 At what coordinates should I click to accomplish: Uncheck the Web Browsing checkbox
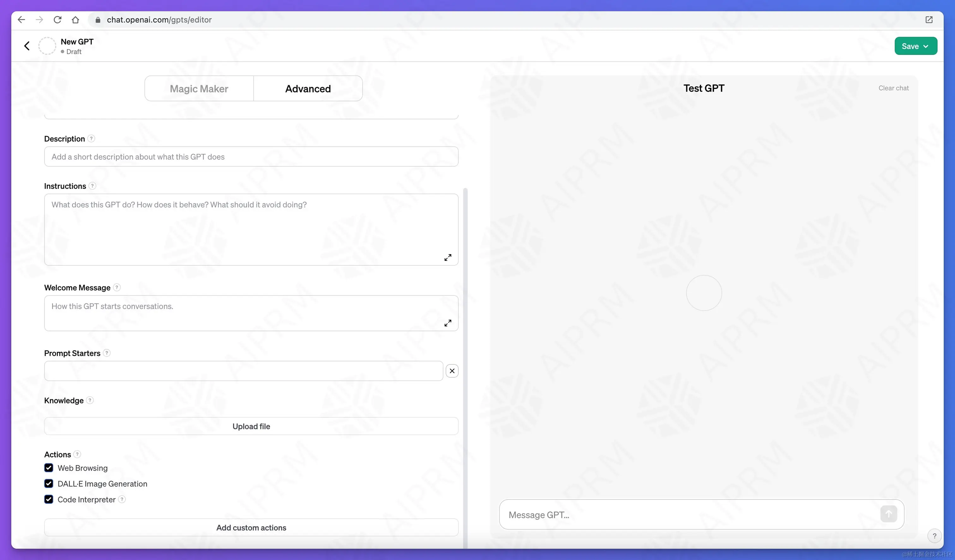click(x=49, y=468)
